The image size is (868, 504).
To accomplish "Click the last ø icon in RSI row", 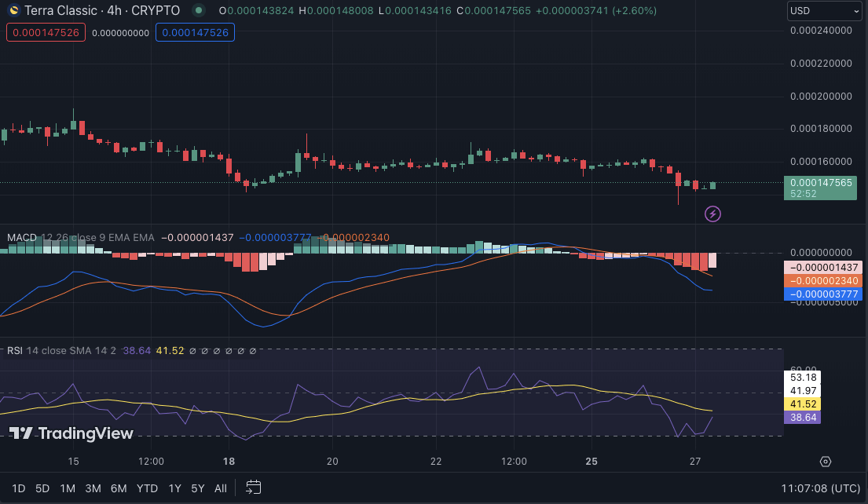I will coord(252,351).
